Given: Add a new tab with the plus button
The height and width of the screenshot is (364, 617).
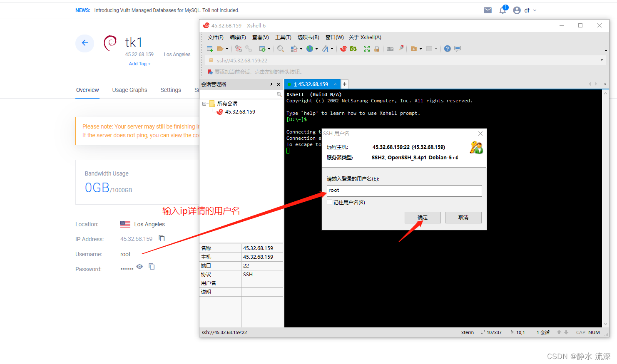Looking at the screenshot, I should pyautogui.click(x=345, y=84).
